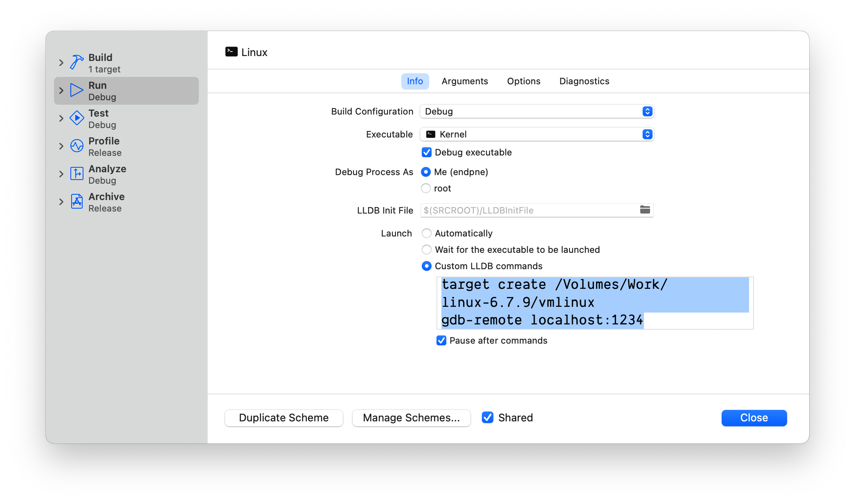Open Manage Schemes dialog
This screenshot has width=855, height=504.
pos(411,418)
